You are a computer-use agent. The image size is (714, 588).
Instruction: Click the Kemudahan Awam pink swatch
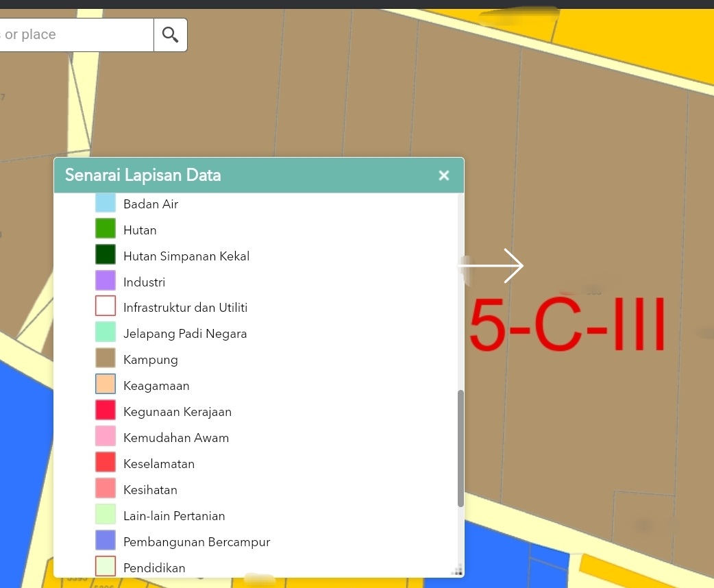tap(106, 438)
